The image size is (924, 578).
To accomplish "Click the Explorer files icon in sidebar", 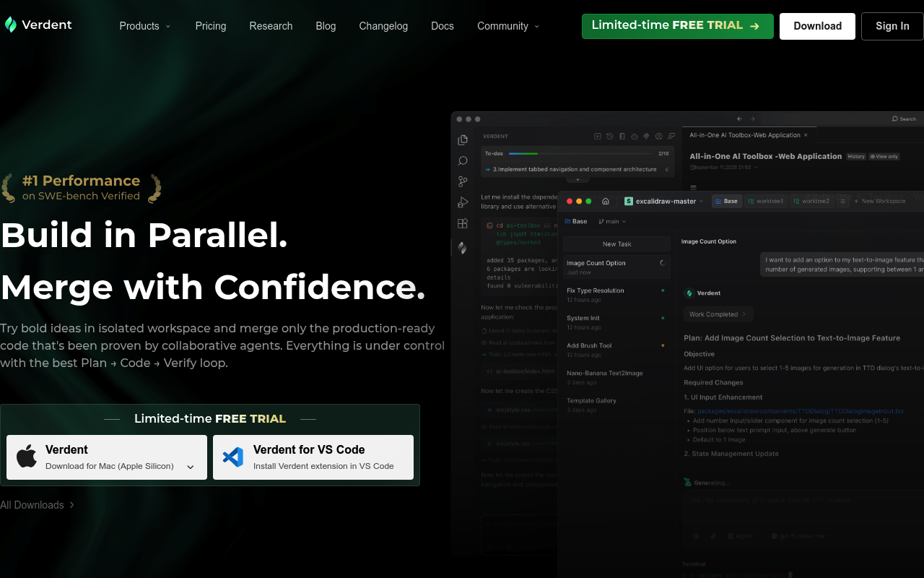I will click(463, 140).
